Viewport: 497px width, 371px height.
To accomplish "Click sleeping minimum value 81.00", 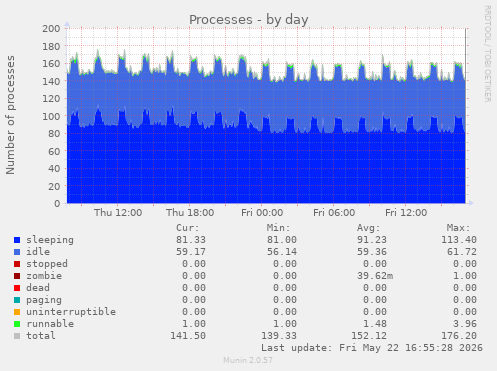I will tap(282, 240).
